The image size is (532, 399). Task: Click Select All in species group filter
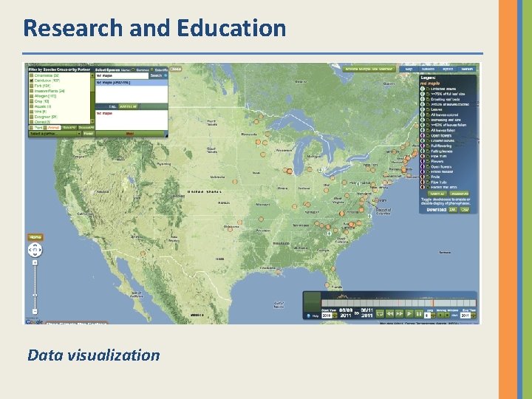click(69, 128)
